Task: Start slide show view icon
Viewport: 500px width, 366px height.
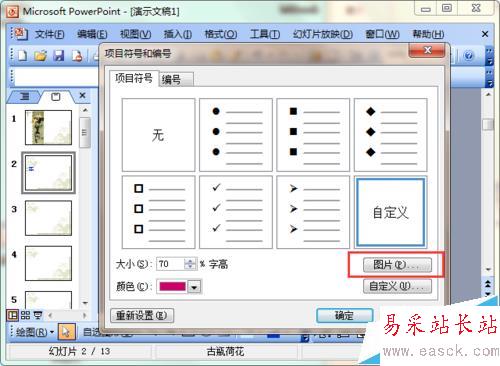Action: click(x=38, y=315)
